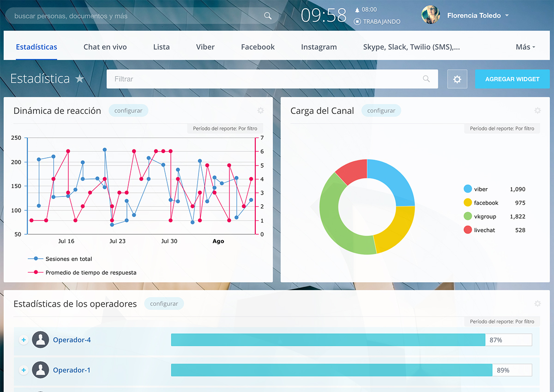Click gear icon on Dinámica de reacción widget

[260, 111]
